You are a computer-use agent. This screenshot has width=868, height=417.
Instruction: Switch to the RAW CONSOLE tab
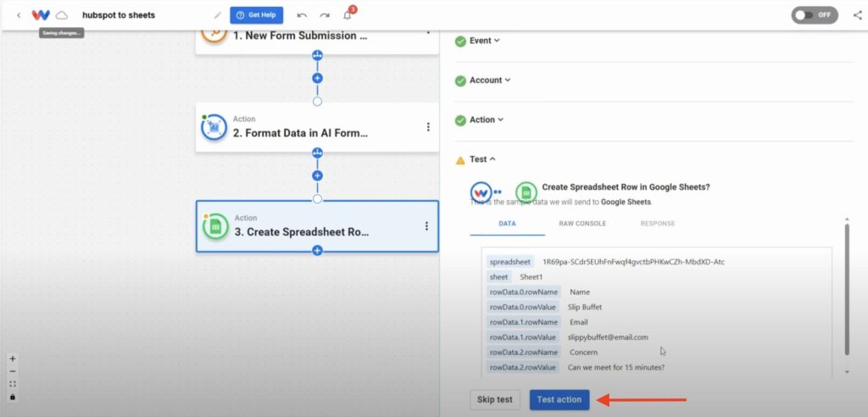point(582,224)
